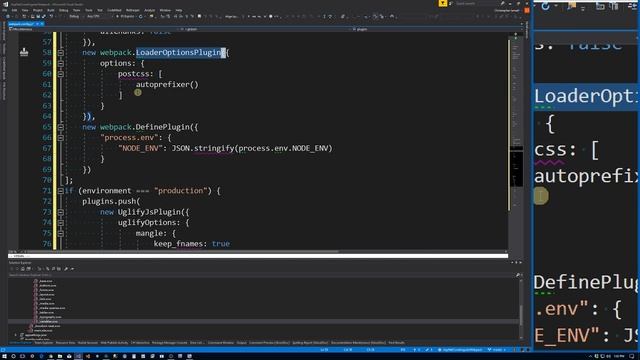Start IIS Express from the toolbar
This screenshot has width=640, height=360.
(x=126, y=16)
